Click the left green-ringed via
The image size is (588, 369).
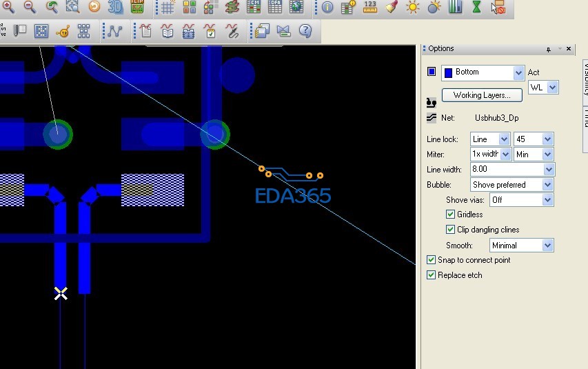coord(58,134)
